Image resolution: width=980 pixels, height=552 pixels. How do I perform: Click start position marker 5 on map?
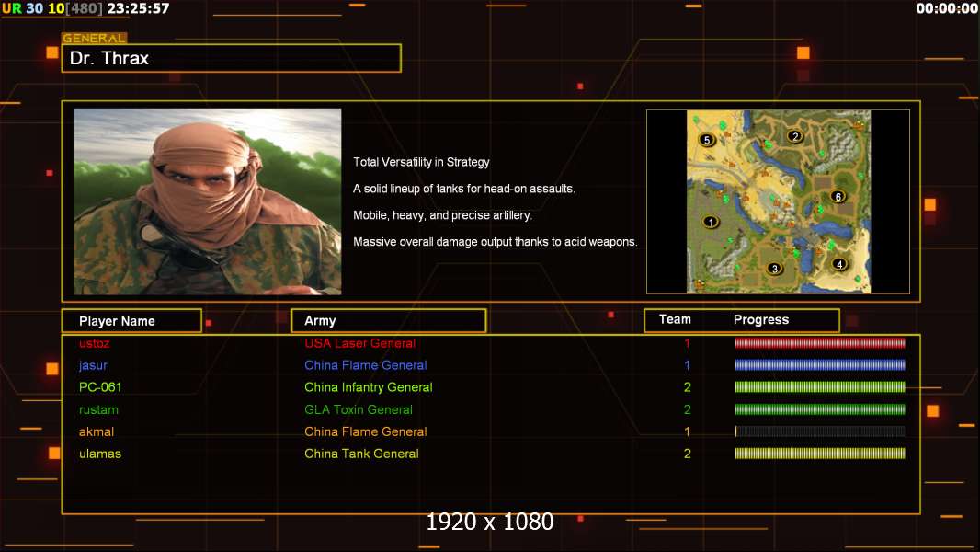[x=706, y=140]
